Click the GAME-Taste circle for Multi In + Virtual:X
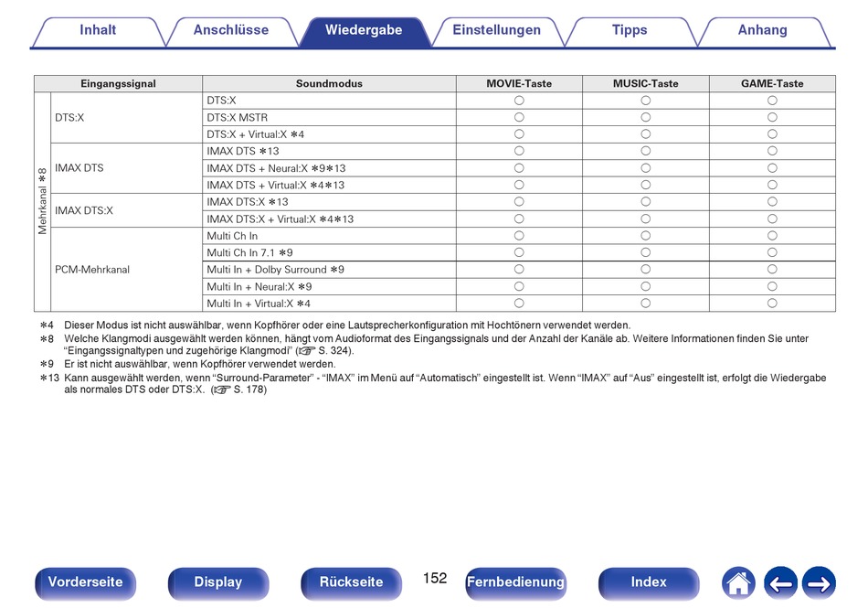 772,304
